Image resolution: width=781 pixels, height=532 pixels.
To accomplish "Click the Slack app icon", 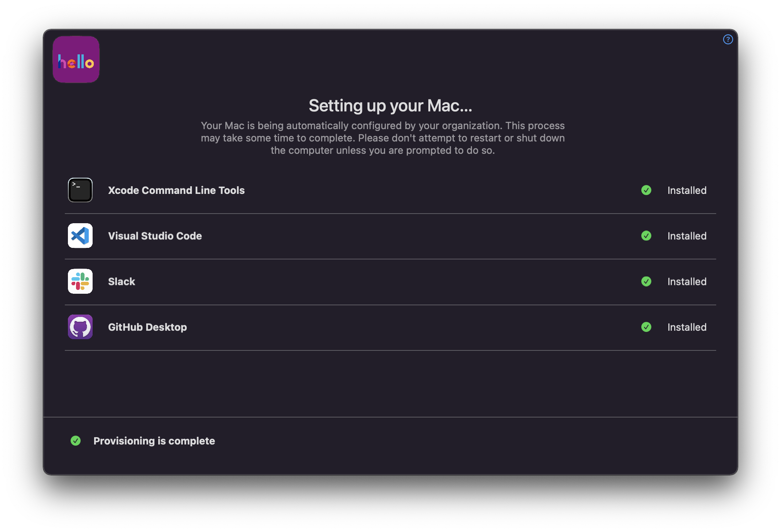I will click(x=80, y=281).
